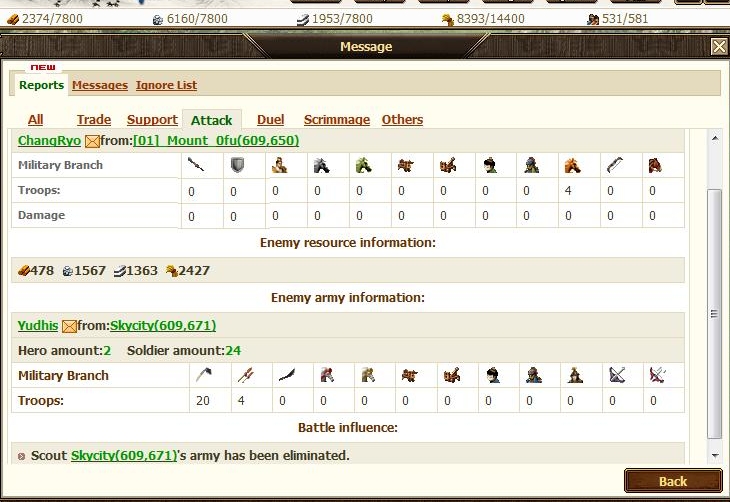Click the twin spears icon in Yudhis's row
730x502 pixels.
point(245,375)
